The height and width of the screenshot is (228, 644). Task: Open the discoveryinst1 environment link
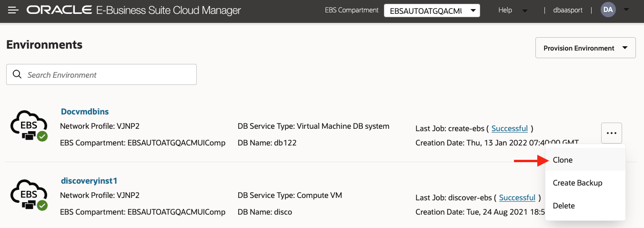(89, 181)
